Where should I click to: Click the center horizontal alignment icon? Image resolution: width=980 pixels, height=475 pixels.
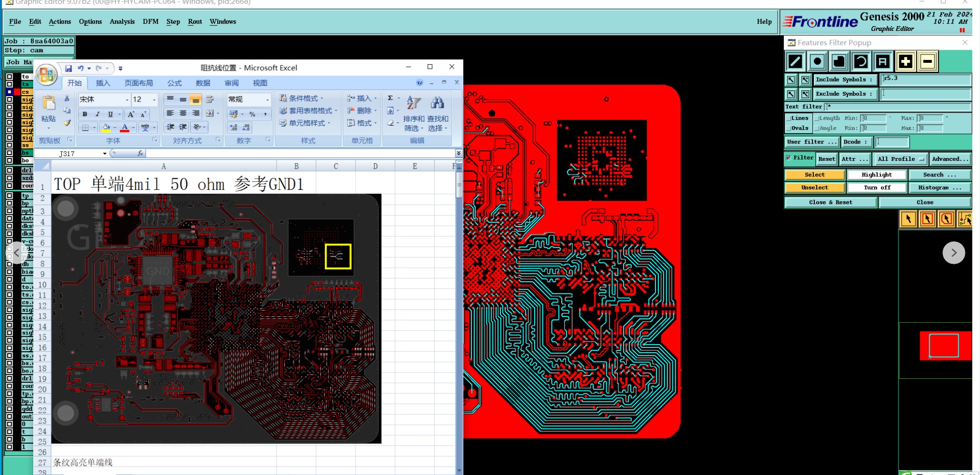pyautogui.click(x=183, y=114)
